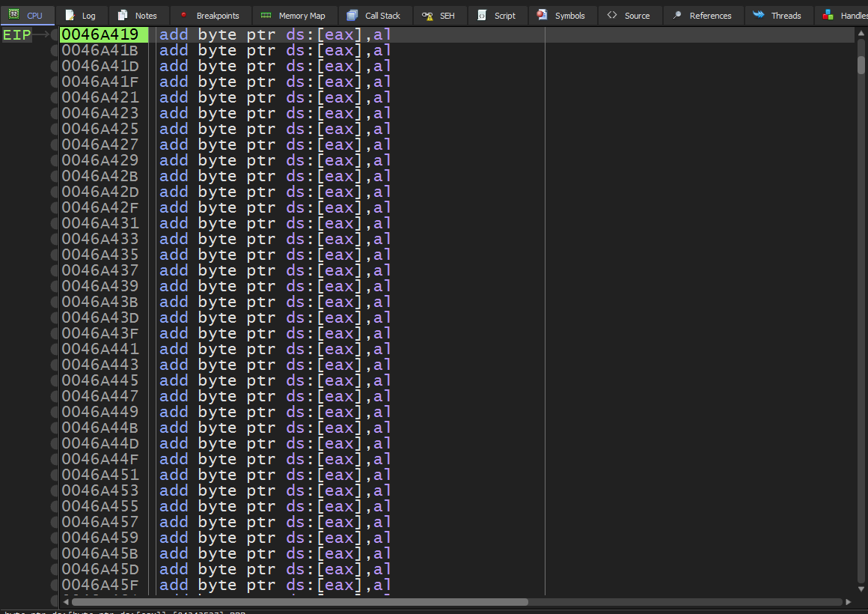Viewport: 868px width, 614px height.
Task: Click the Script tab icon
Action: click(x=482, y=15)
